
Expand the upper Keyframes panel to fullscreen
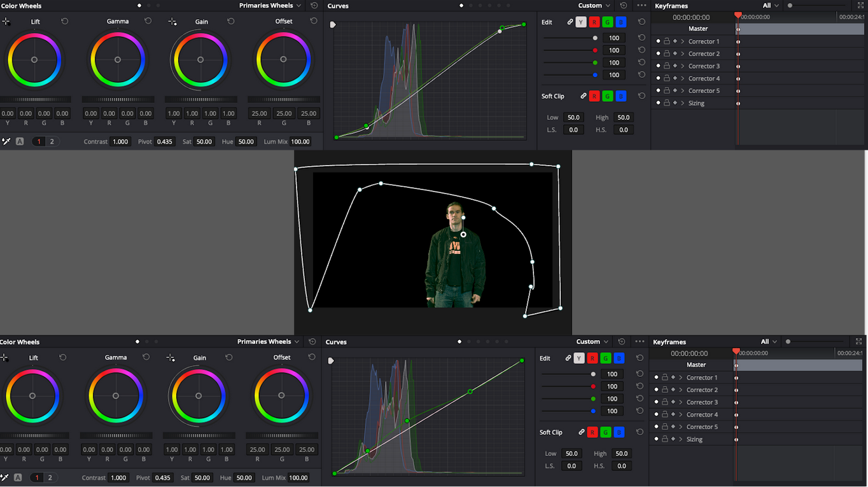tap(861, 5)
